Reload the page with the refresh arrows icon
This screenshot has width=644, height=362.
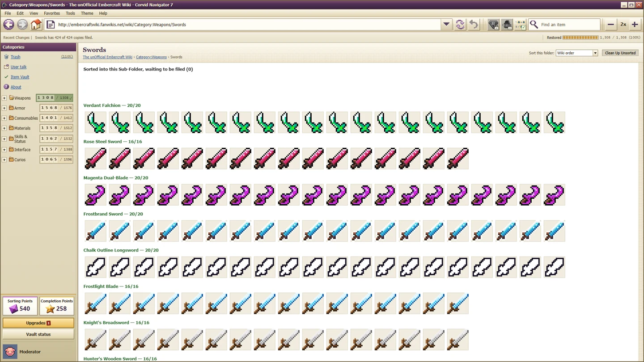tap(460, 25)
